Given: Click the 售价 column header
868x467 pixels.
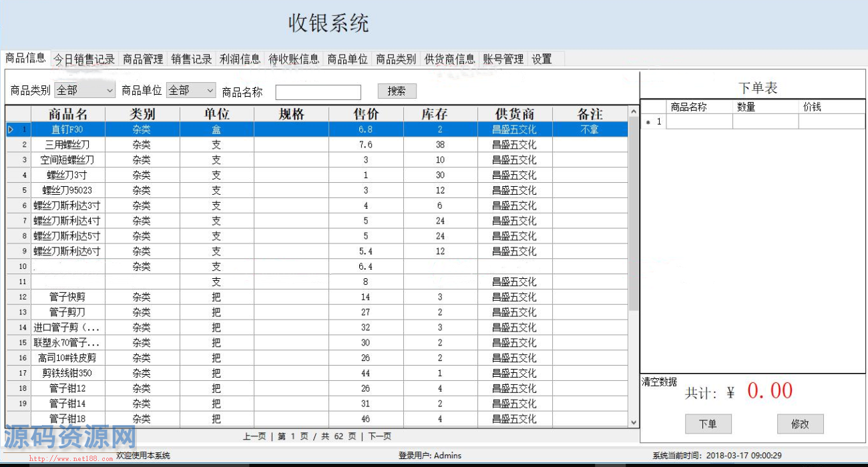Looking at the screenshot, I should (x=366, y=114).
